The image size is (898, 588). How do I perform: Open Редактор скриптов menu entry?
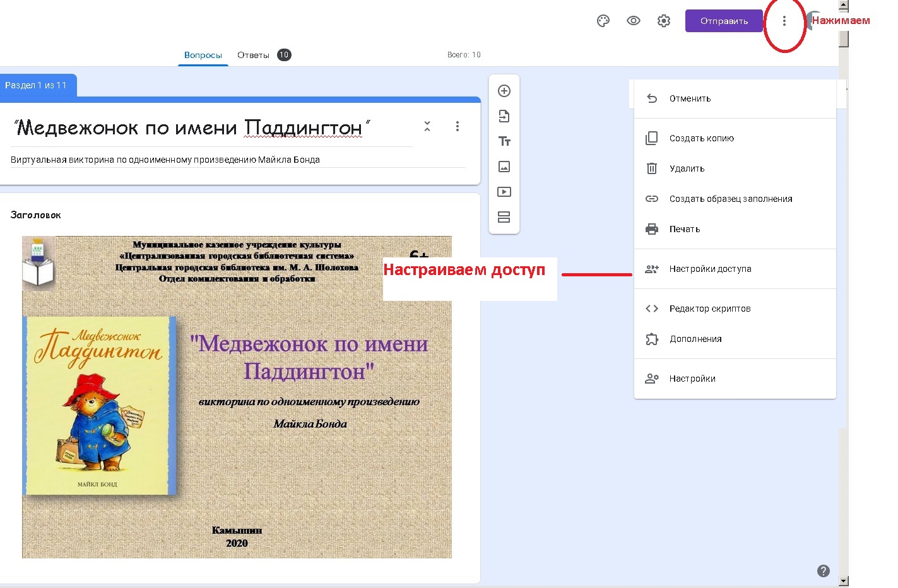(x=735, y=309)
